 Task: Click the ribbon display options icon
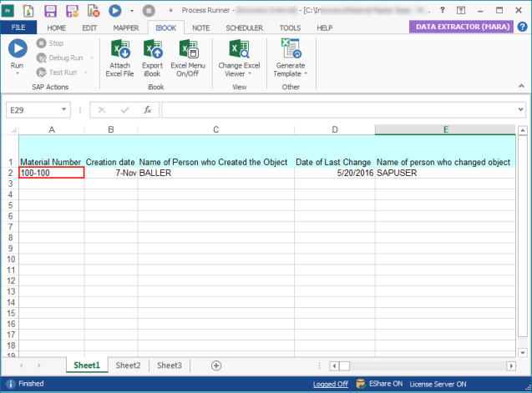click(x=461, y=10)
